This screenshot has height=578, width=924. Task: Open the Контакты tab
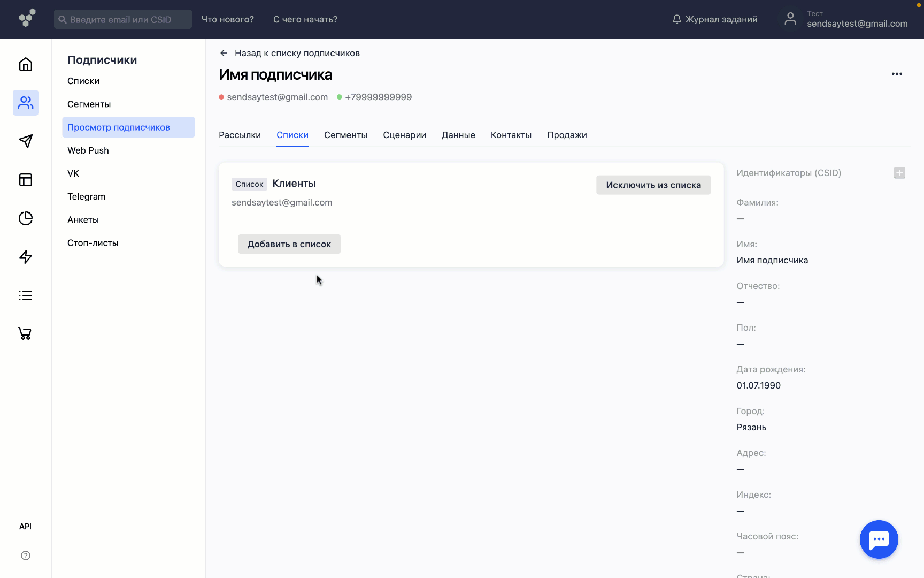pos(511,135)
